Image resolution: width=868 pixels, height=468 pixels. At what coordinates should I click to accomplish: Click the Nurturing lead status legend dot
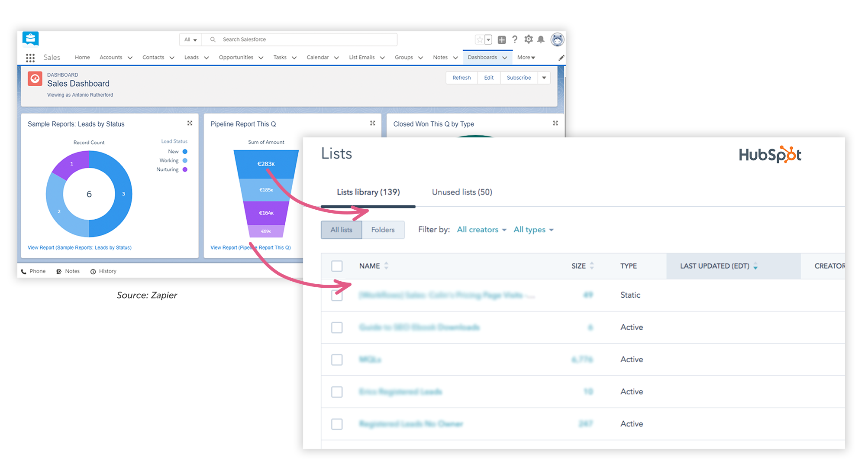point(185,169)
